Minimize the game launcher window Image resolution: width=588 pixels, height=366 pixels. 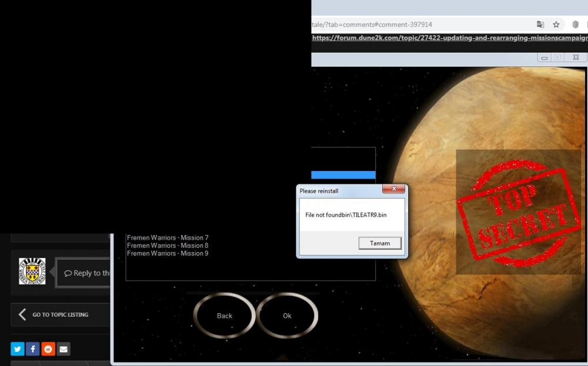(x=545, y=58)
